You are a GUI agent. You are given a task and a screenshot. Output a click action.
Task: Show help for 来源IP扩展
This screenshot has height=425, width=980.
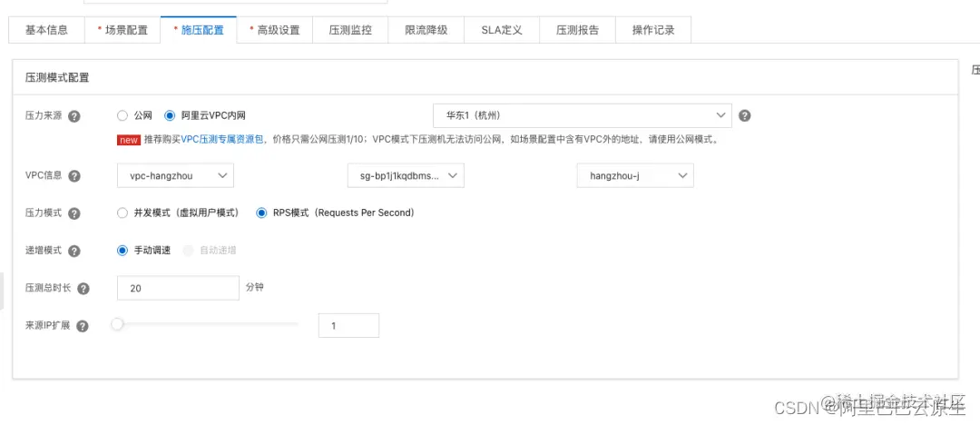coord(83,326)
